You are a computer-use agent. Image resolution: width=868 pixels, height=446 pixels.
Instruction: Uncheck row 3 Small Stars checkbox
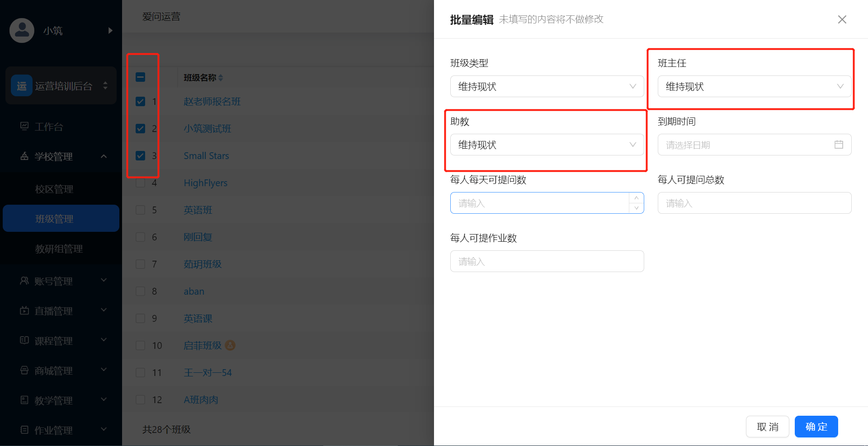141,155
